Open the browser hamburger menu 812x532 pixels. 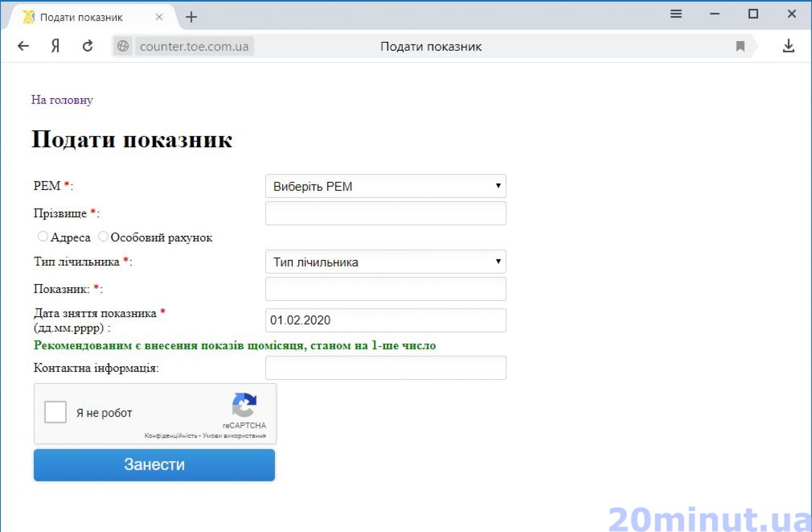(676, 14)
